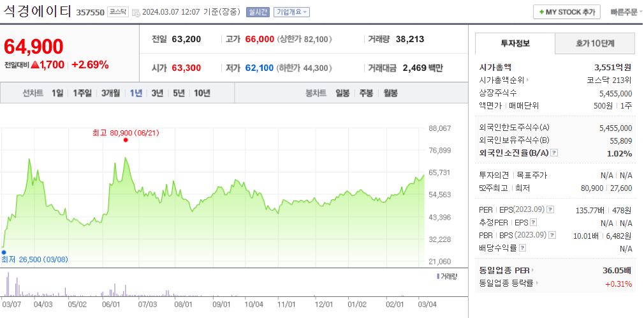Click the 외국인보유주식수 value 55,809
The height and width of the screenshot is (318, 644).
point(621,140)
